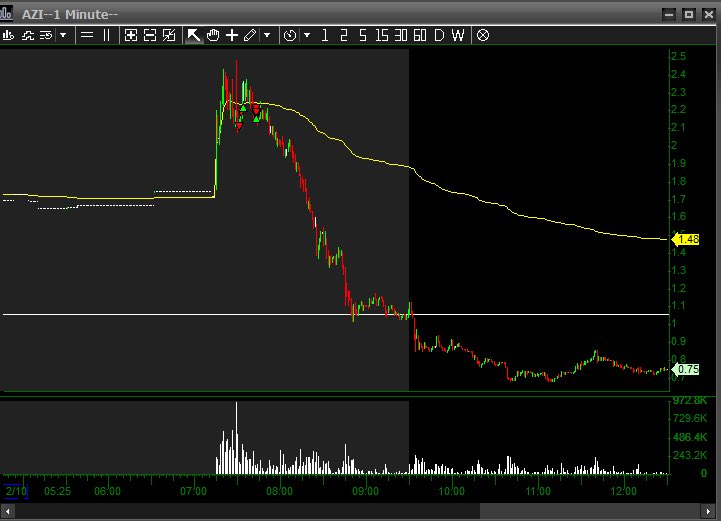Switch to the 2 minute timeframe
The width and height of the screenshot is (721, 521).
click(x=343, y=35)
